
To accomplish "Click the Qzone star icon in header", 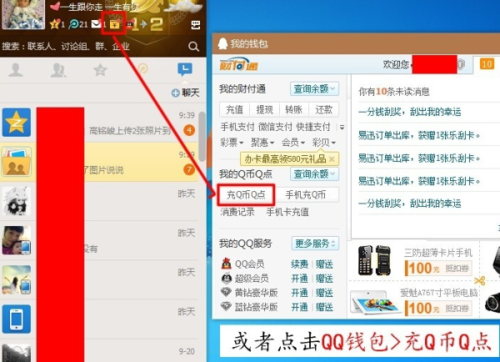I will click(x=54, y=24).
